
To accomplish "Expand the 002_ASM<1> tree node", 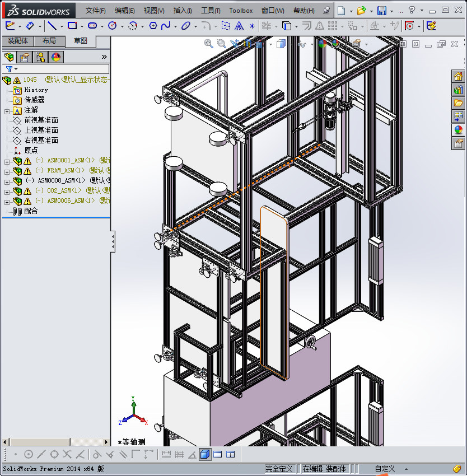I will pos(7,192).
